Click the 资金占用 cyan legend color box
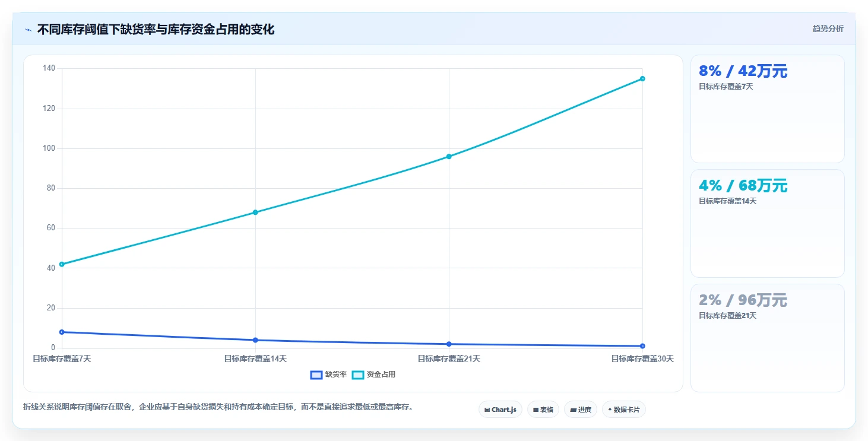The image size is (868, 441). coord(358,375)
